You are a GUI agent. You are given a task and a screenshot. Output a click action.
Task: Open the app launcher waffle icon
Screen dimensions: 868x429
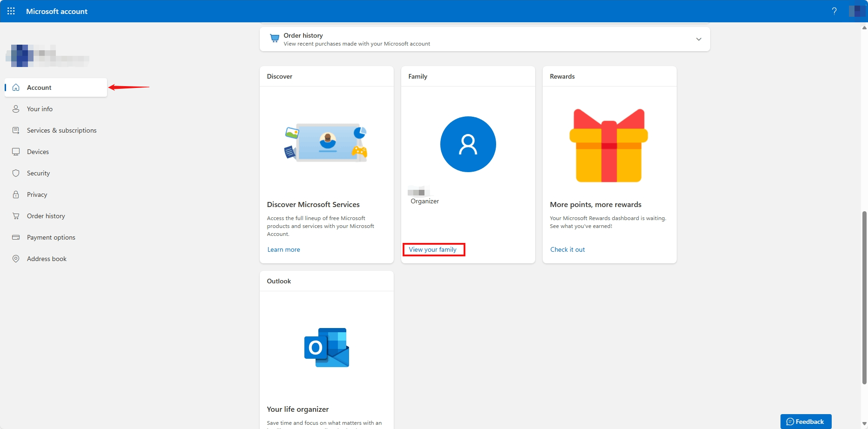pyautogui.click(x=11, y=11)
